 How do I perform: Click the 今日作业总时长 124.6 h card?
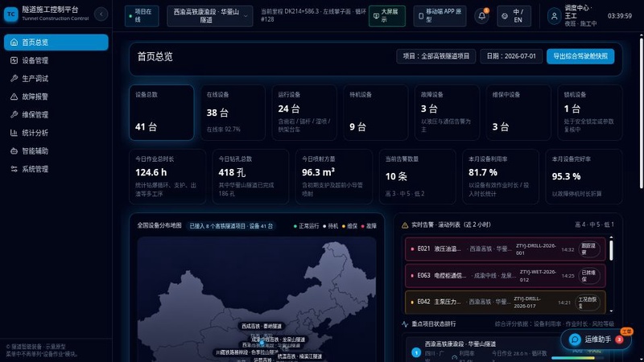point(167,176)
